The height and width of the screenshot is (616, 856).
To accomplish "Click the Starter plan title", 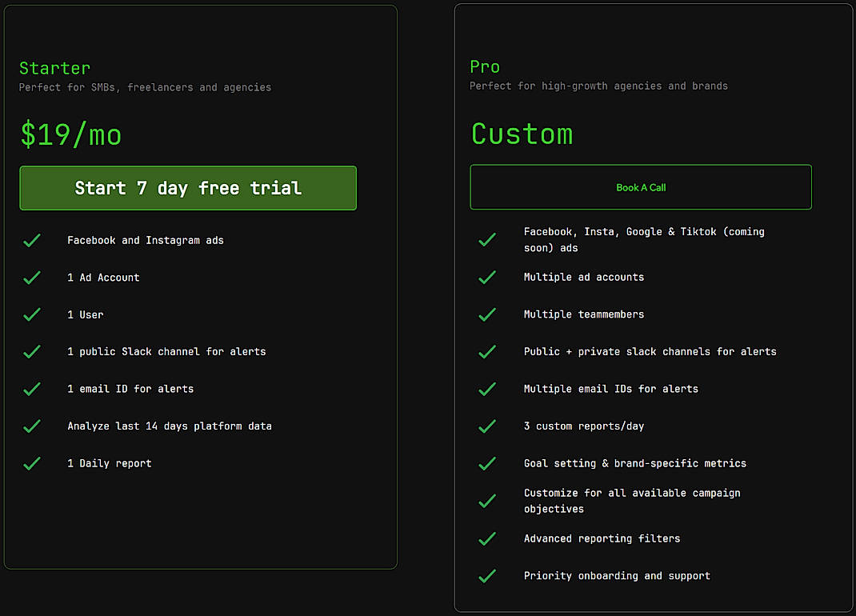I will 54,68.
